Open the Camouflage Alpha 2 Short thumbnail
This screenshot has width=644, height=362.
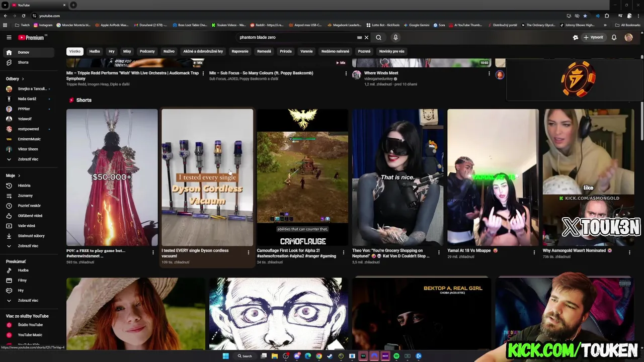point(302,177)
